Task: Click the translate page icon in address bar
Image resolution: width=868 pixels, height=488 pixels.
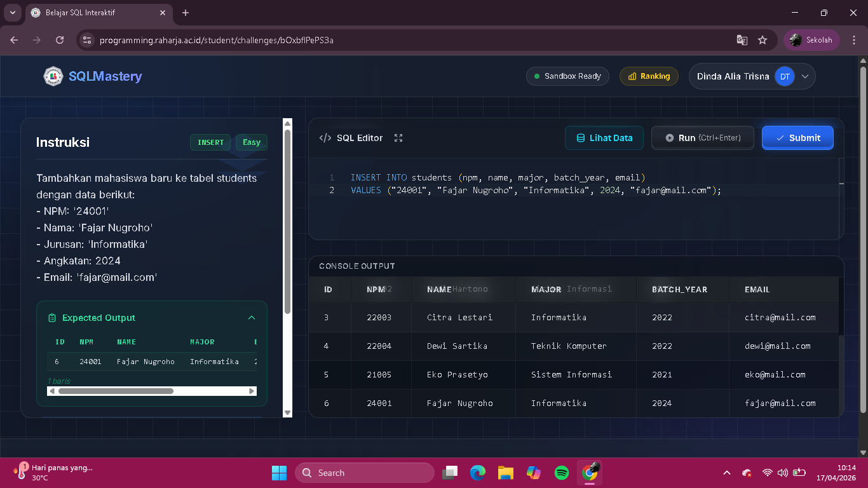Action: pos(742,40)
